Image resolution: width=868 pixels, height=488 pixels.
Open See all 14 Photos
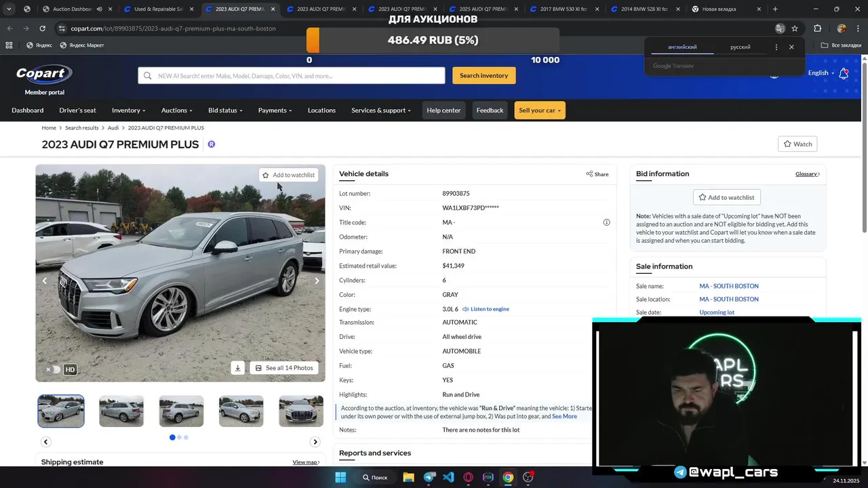284,368
